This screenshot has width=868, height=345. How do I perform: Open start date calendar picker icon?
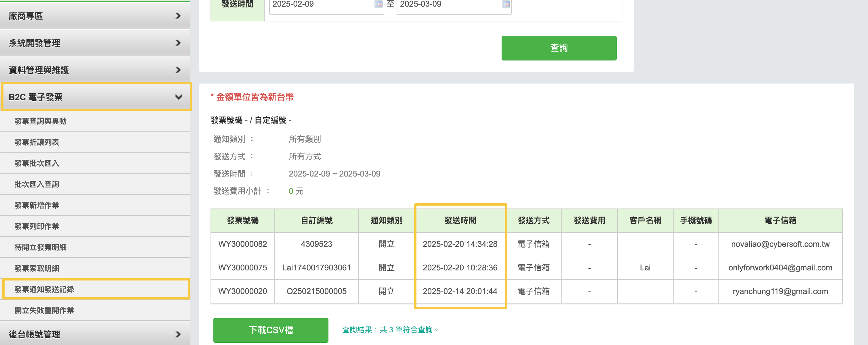pos(378,4)
